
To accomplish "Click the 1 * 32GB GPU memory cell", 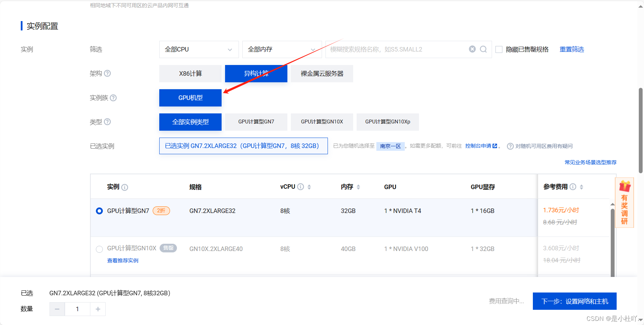I will (x=483, y=249).
